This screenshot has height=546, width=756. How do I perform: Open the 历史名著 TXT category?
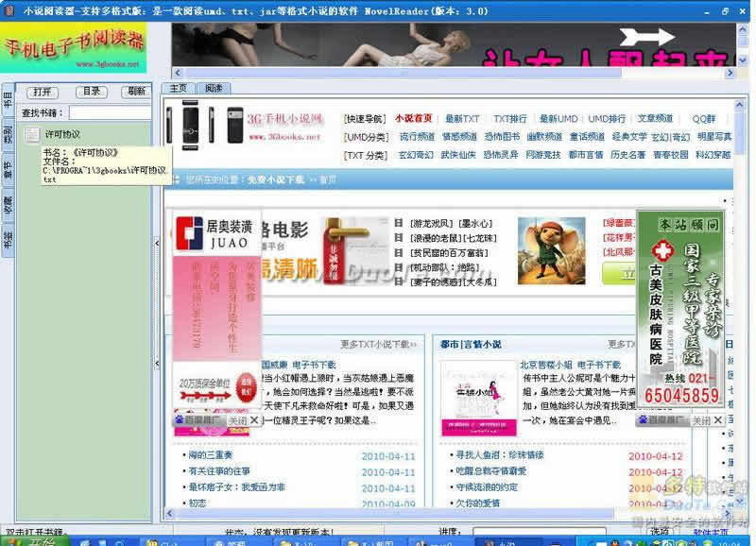(627, 155)
